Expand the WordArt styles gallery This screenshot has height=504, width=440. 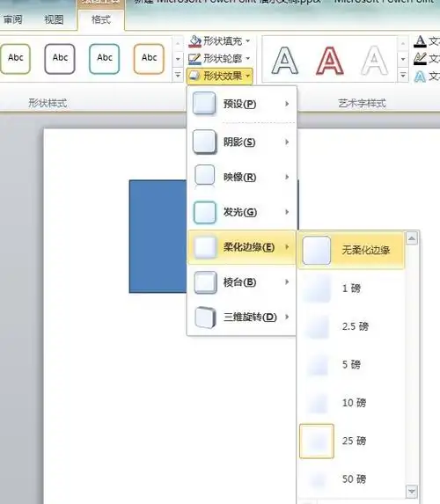pos(403,76)
